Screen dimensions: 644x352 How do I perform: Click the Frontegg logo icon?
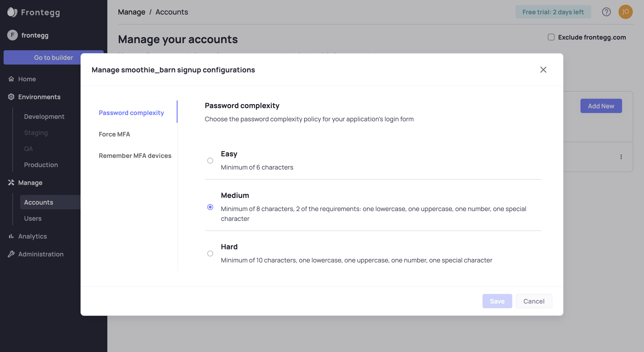12,12
